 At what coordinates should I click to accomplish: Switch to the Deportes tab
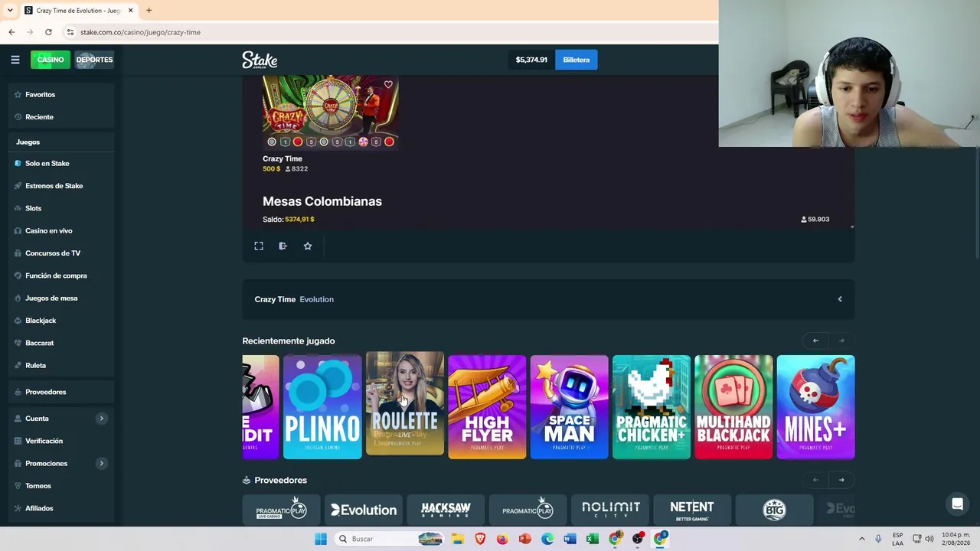pyautogui.click(x=94, y=60)
